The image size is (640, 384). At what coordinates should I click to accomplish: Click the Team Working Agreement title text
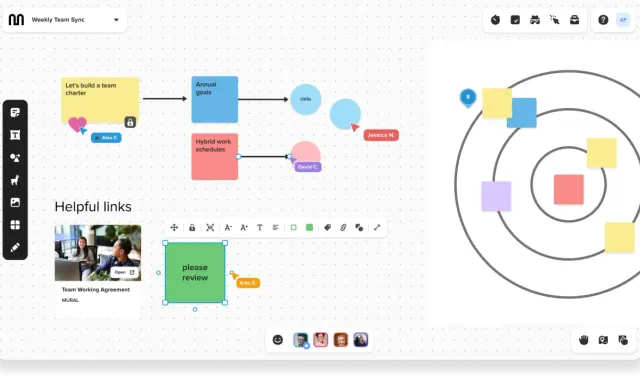96,290
